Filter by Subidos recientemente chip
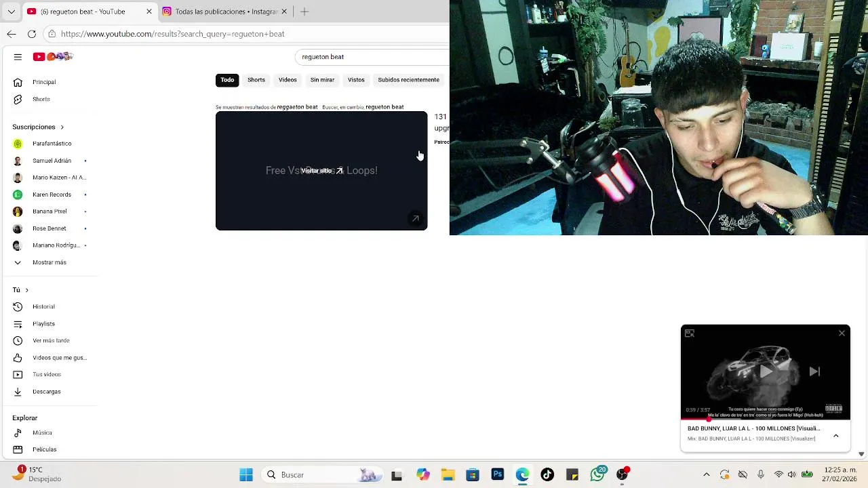This screenshot has height=488, width=868. pyautogui.click(x=408, y=80)
